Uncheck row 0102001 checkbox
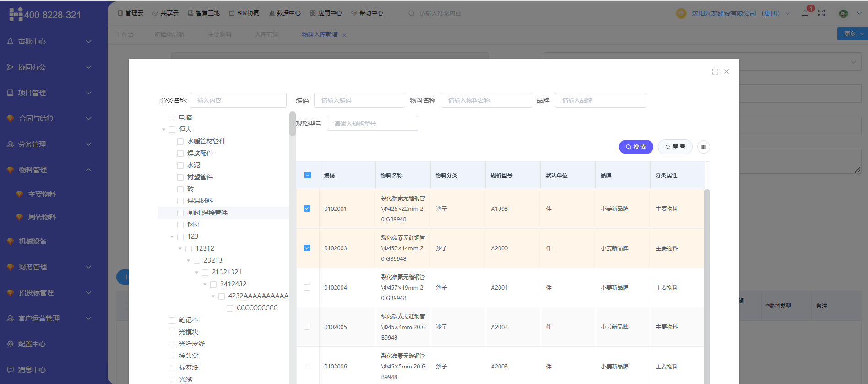The image size is (868, 384). pos(307,208)
